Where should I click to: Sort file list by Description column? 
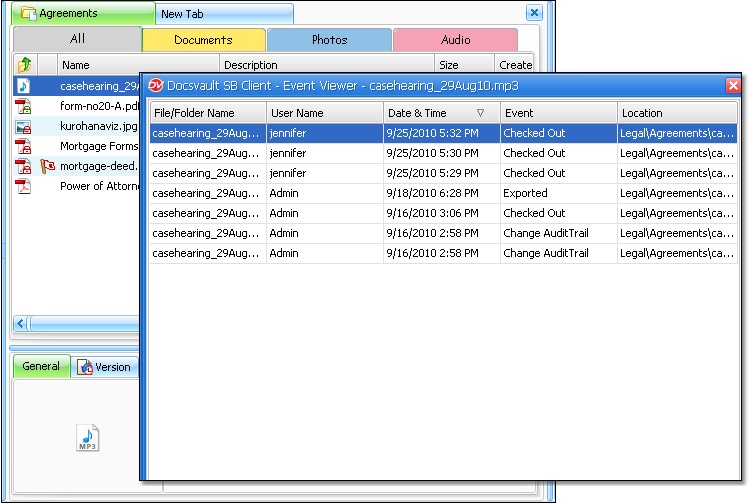tap(327, 64)
